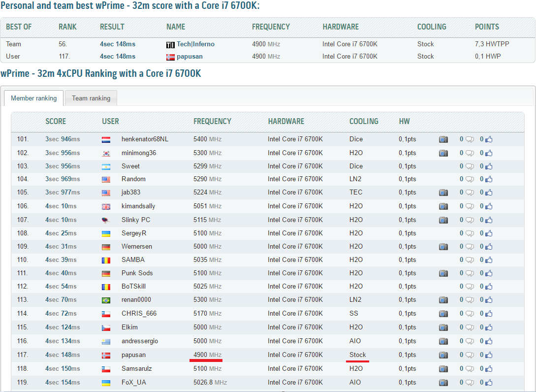Click the TEC cooling cell for jab383

tap(356, 192)
